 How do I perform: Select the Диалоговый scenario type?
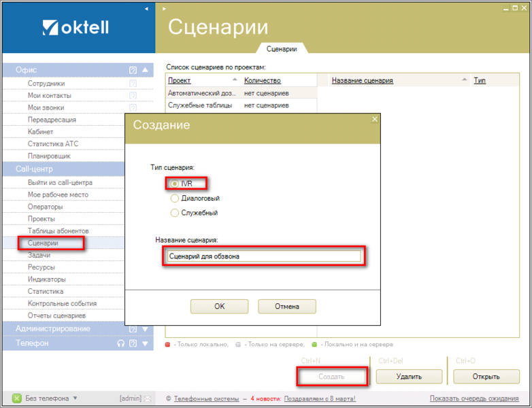pyautogui.click(x=174, y=198)
